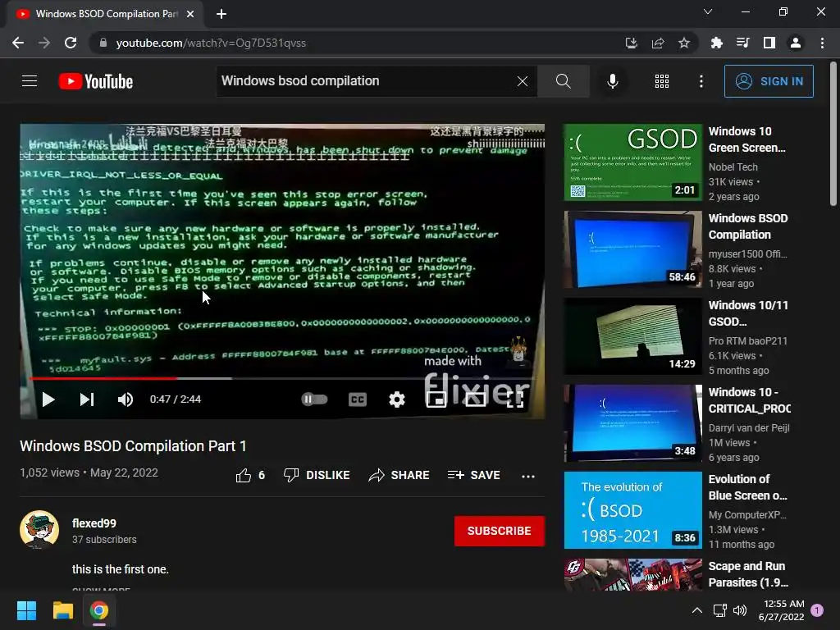Click the browser address bar URL

(x=211, y=43)
